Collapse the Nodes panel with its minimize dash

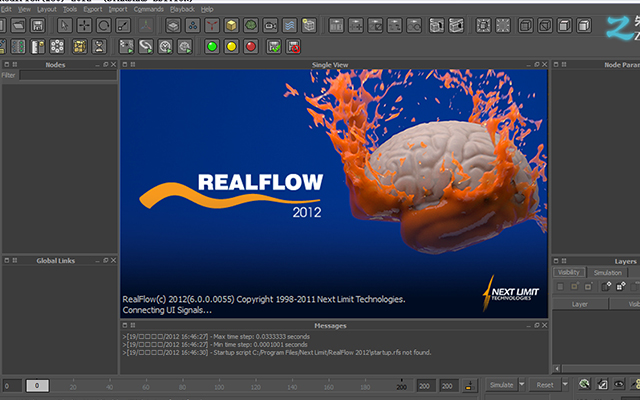98,65
